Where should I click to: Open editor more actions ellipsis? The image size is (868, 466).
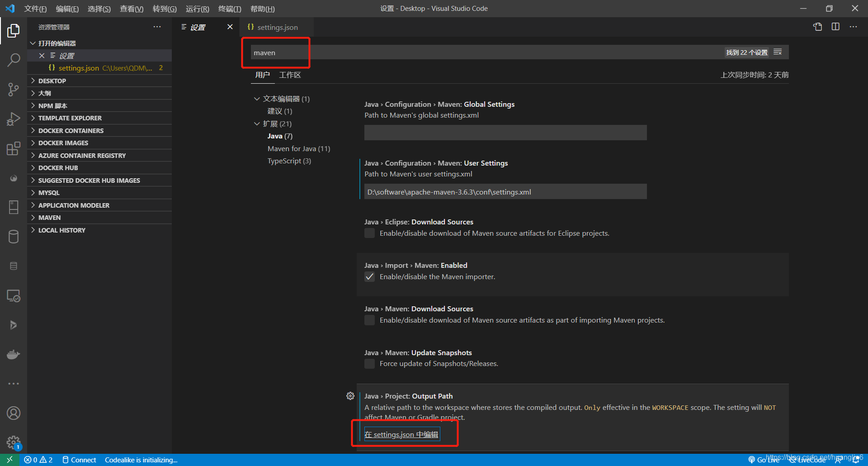(x=853, y=27)
